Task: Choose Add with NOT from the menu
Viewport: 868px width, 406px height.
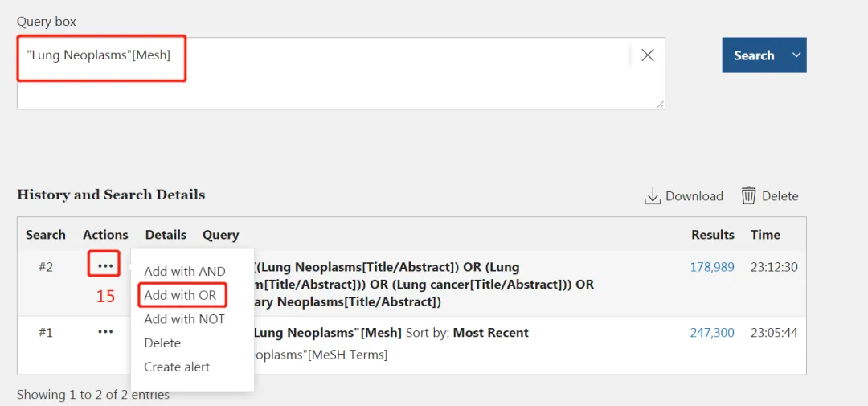Action: pyautogui.click(x=184, y=320)
